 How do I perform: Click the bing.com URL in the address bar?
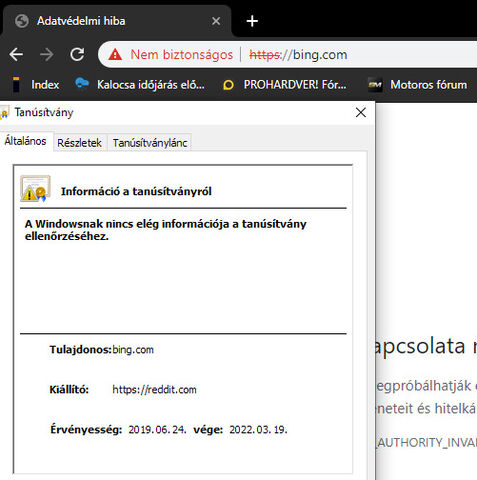[x=298, y=54]
